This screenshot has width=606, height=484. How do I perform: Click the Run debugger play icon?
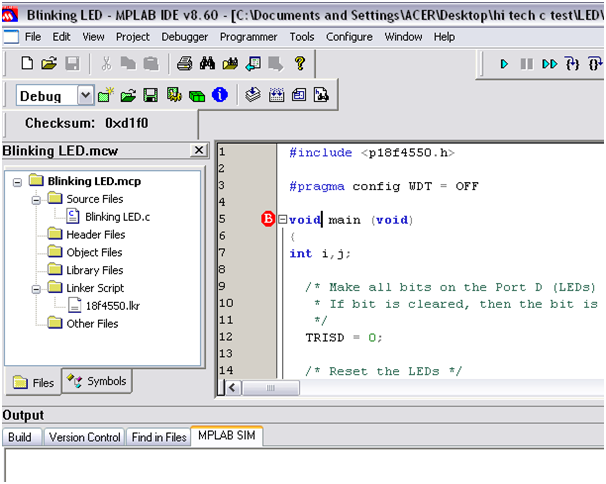pyautogui.click(x=504, y=64)
